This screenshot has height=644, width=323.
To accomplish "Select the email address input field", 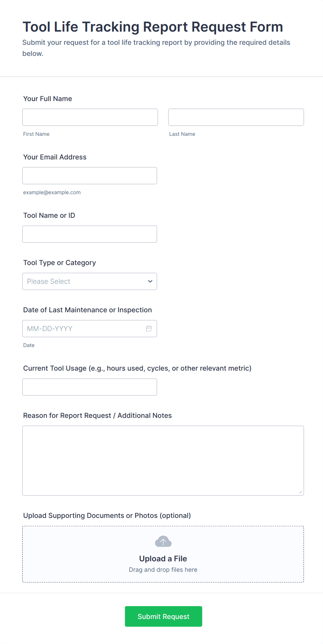I will (x=90, y=176).
